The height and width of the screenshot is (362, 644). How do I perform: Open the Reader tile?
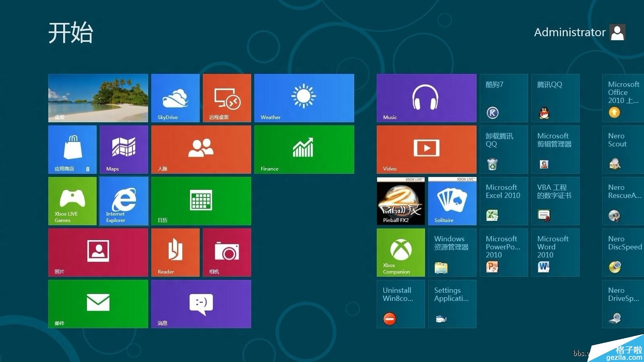tap(175, 253)
